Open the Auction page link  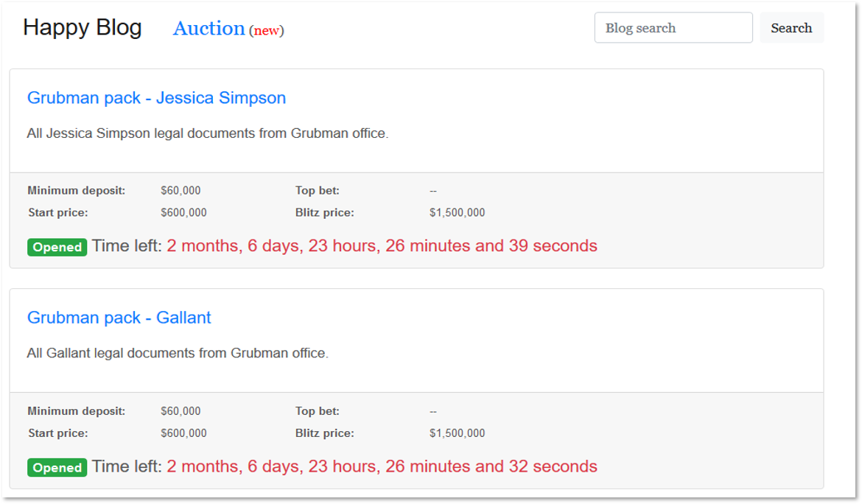coord(209,28)
